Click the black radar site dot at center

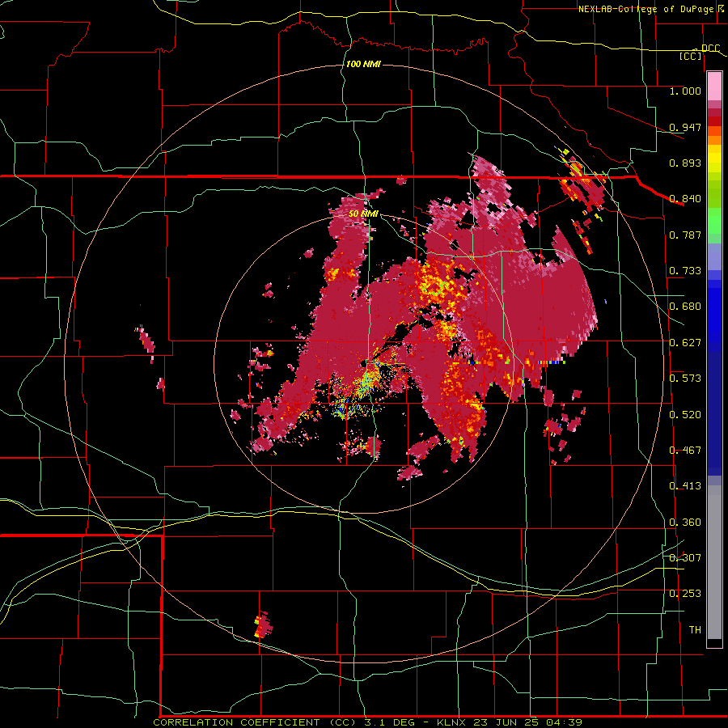362,363
